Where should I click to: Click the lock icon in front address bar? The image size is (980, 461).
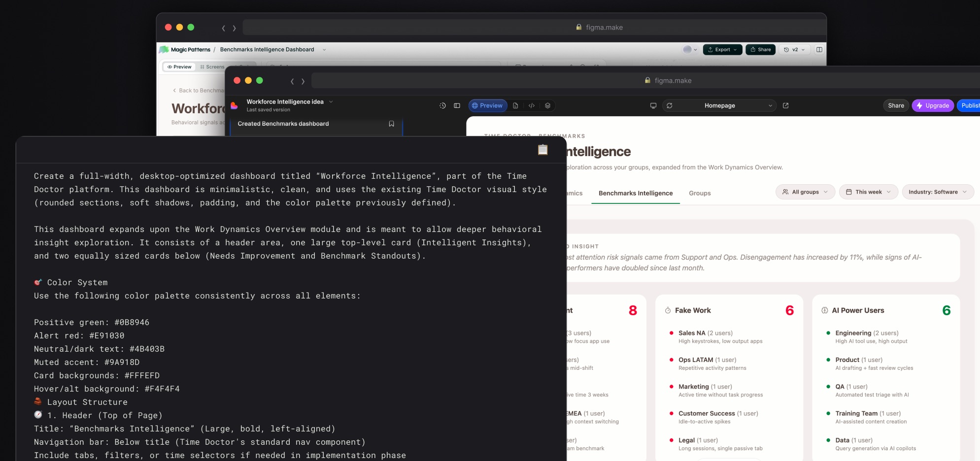point(647,80)
